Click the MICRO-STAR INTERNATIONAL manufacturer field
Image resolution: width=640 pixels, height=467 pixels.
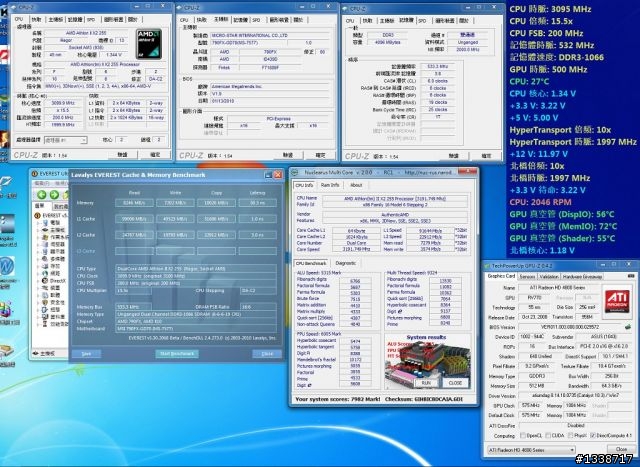click(269, 36)
